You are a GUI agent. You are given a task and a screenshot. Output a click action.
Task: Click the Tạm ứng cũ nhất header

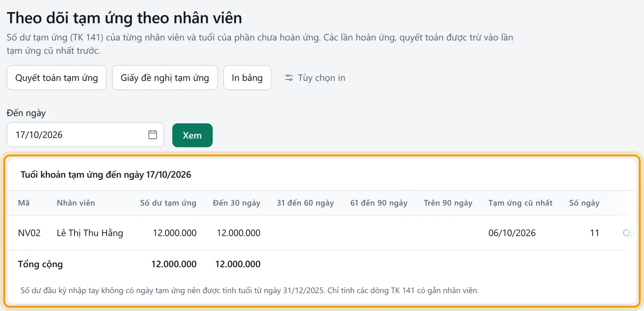[x=520, y=203]
